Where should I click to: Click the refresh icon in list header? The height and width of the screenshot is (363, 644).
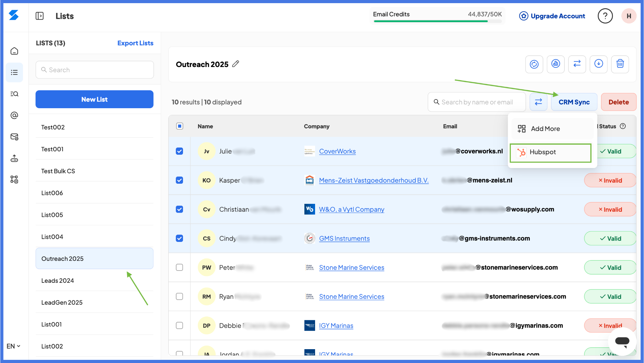point(534,64)
